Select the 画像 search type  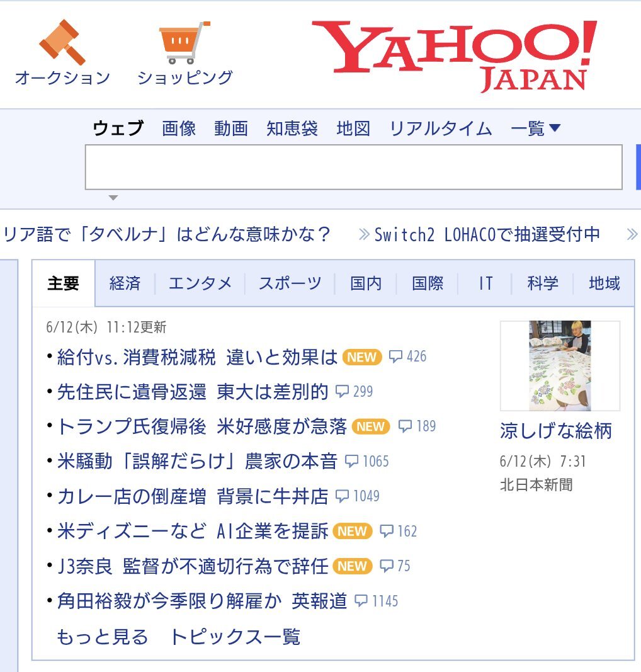click(x=179, y=128)
